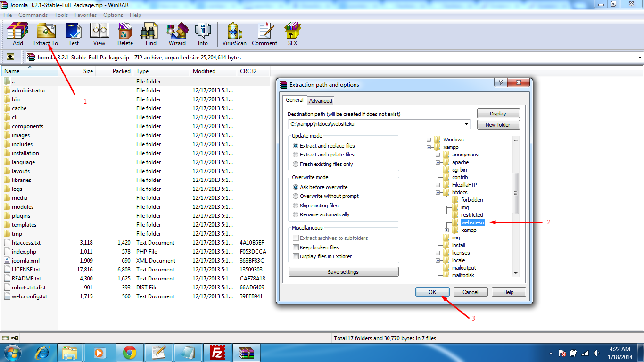The width and height of the screenshot is (644, 362).
Task: Launch FileZilla from the taskbar
Action: (217, 353)
